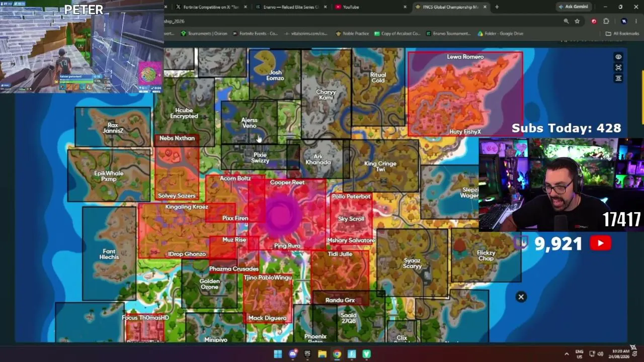The width and height of the screenshot is (644, 362).
Task: Open the Folder - Google Drive bookmark
Action: [x=500, y=34]
